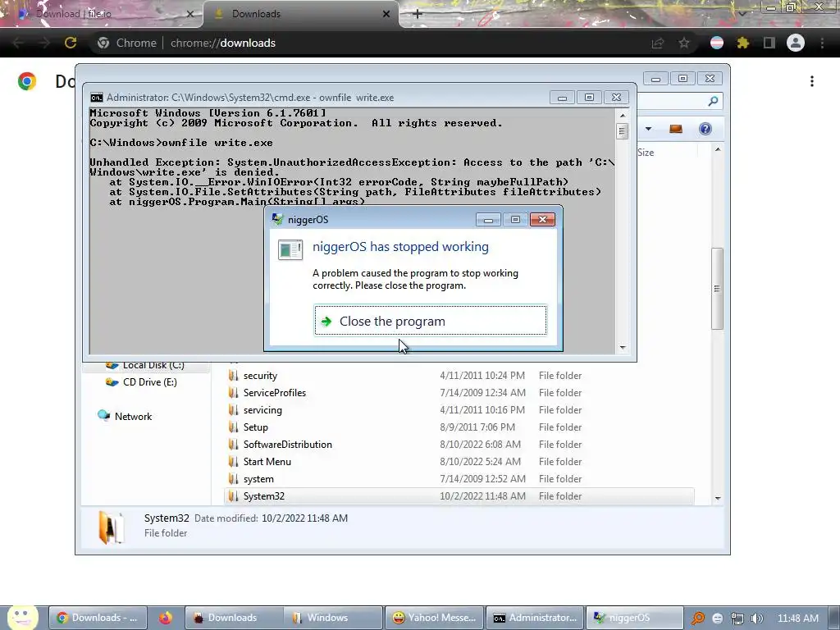Screen dimensions: 840x630
Task: Click the cmd window scroll down arrow
Action: [x=622, y=347]
